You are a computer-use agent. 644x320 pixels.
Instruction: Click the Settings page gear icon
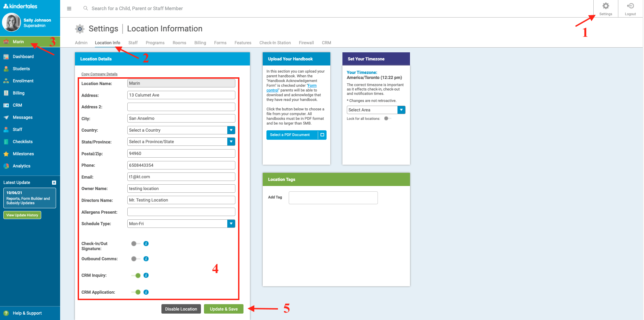tap(80, 29)
